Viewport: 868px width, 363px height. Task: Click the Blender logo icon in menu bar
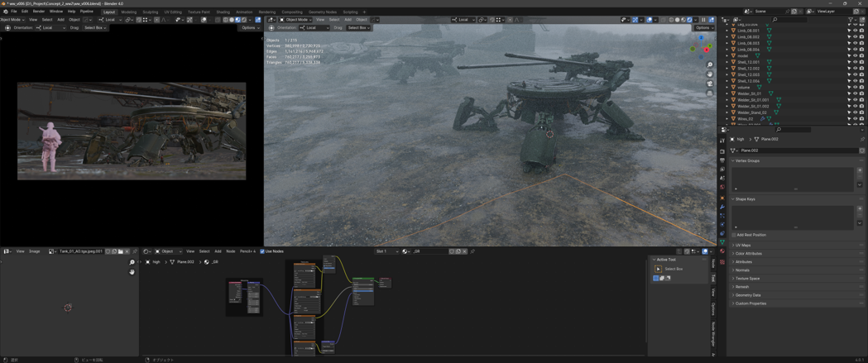pos(6,11)
